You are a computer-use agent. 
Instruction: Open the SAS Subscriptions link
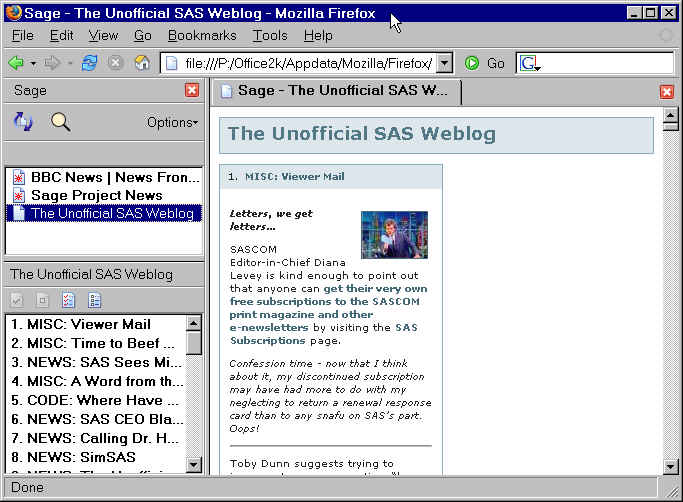406,326
